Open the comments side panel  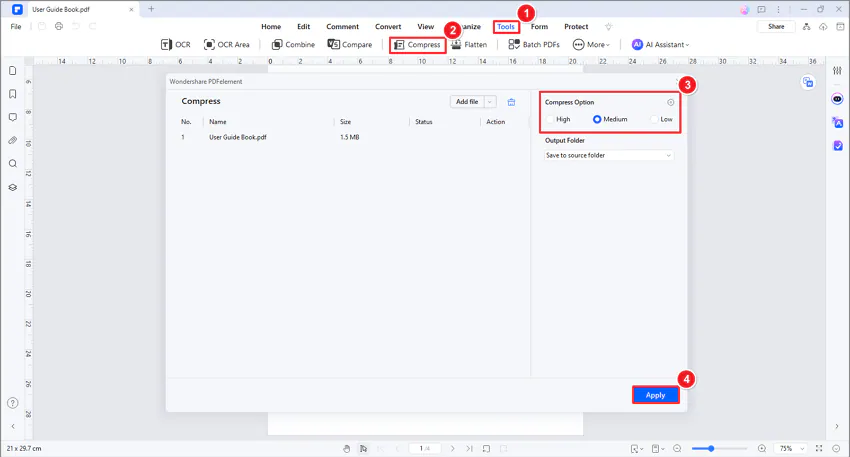pos(12,117)
